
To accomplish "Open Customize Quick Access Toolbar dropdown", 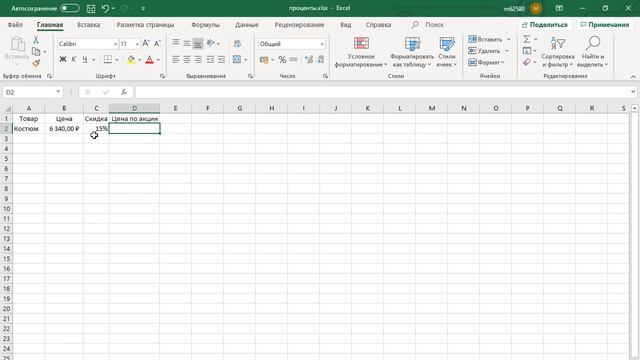I will (143, 8).
